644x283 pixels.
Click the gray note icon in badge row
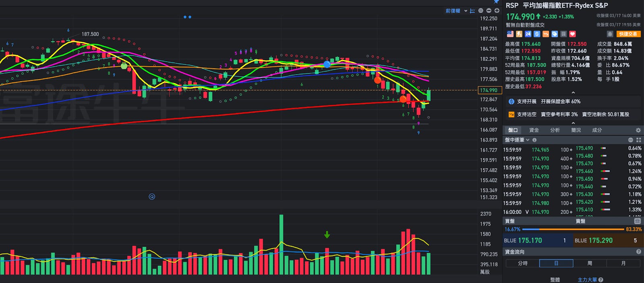click(x=563, y=34)
